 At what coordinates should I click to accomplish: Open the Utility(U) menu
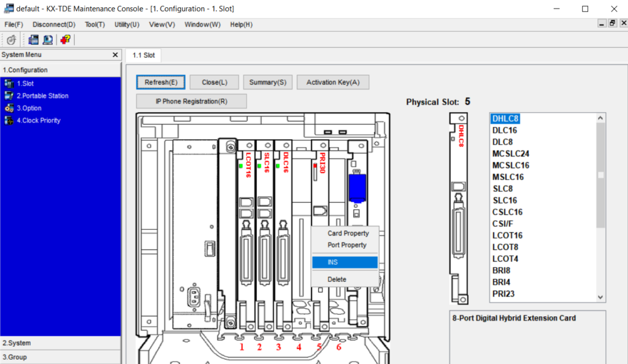[126, 25]
